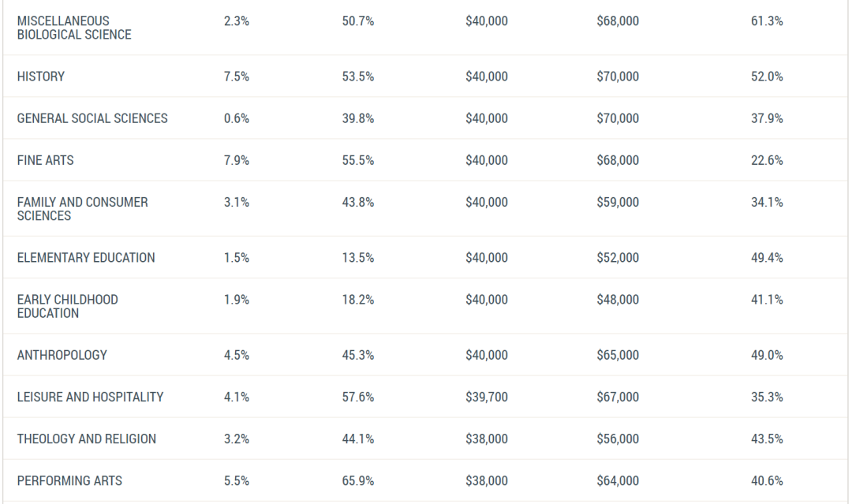Select the 22.6% Fine Arts value

click(768, 160)
